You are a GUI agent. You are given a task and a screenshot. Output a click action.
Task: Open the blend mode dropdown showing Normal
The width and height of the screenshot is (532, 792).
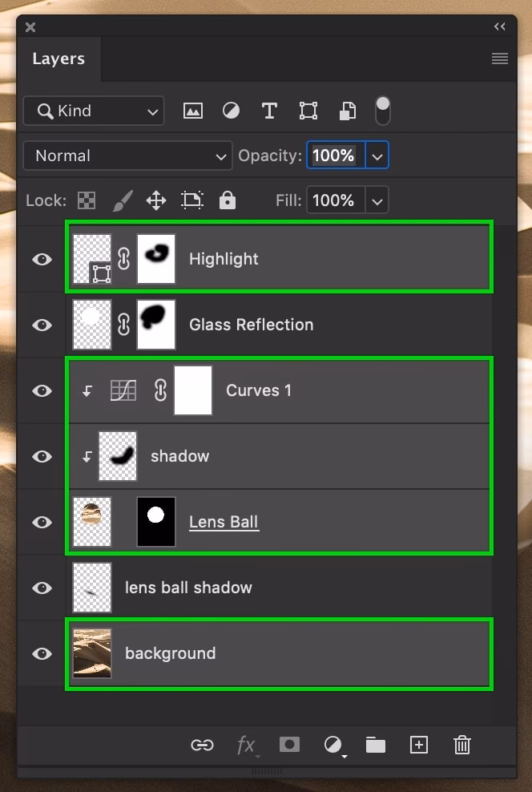(127, 156)
